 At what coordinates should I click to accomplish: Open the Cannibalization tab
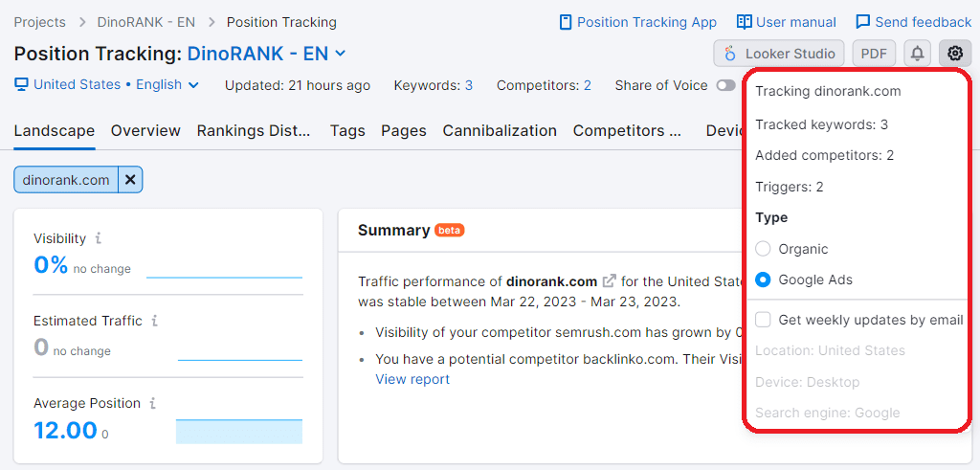500,131
